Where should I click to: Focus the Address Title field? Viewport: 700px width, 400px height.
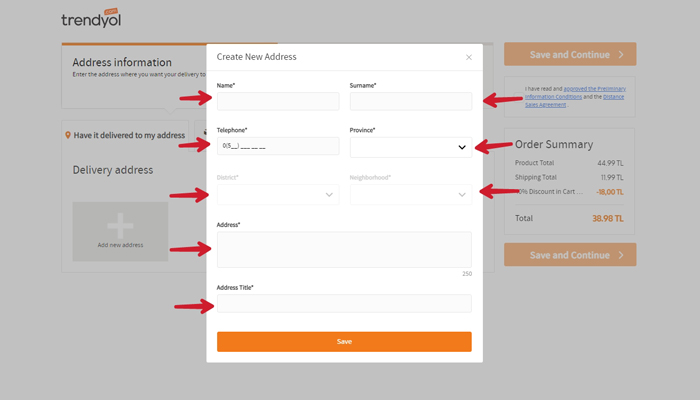344,303
